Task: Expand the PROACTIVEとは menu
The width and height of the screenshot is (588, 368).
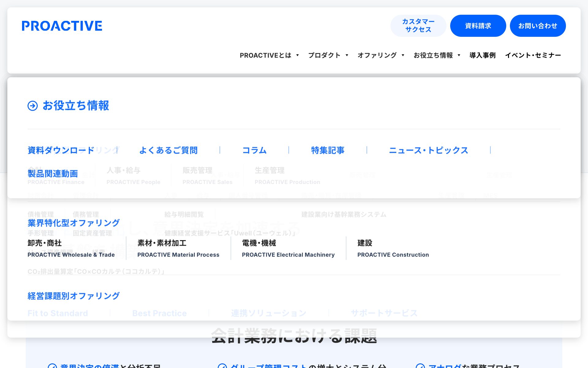Action: [269, 55]
